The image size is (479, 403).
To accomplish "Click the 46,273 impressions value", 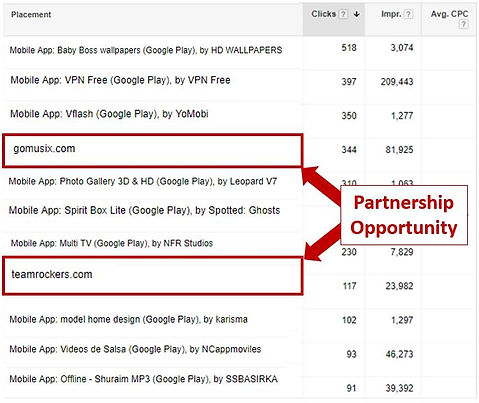I will [399, 354].
